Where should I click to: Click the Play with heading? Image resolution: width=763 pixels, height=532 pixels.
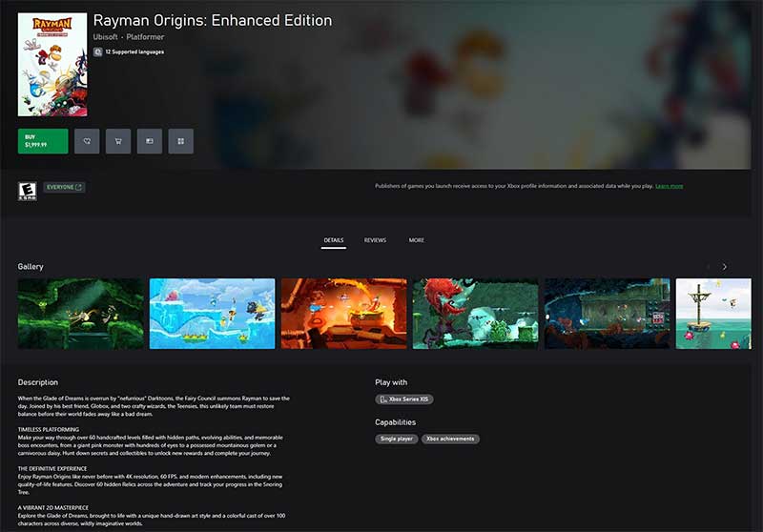click(391, 382)
